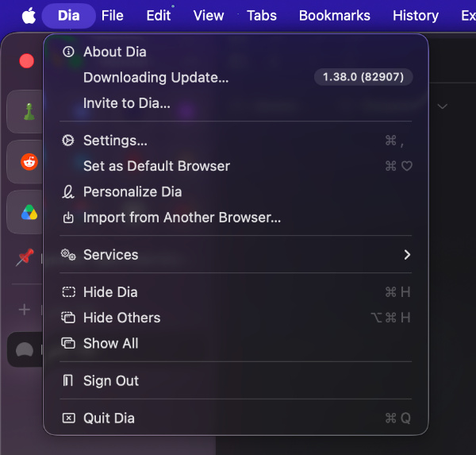This screenshot has height=455, width=476.
Task: Choose Invite to Dia…
Action: point(236,103)
